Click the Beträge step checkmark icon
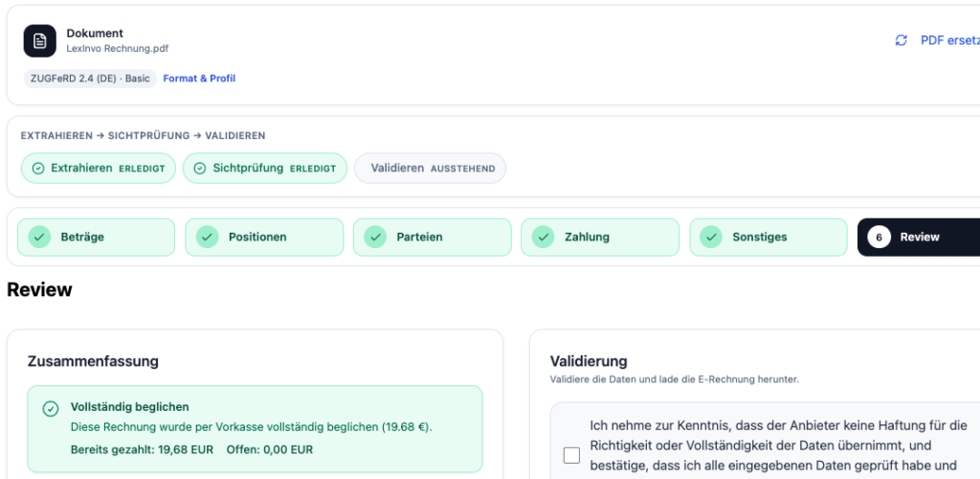980x479 pixels. point(39,237)
